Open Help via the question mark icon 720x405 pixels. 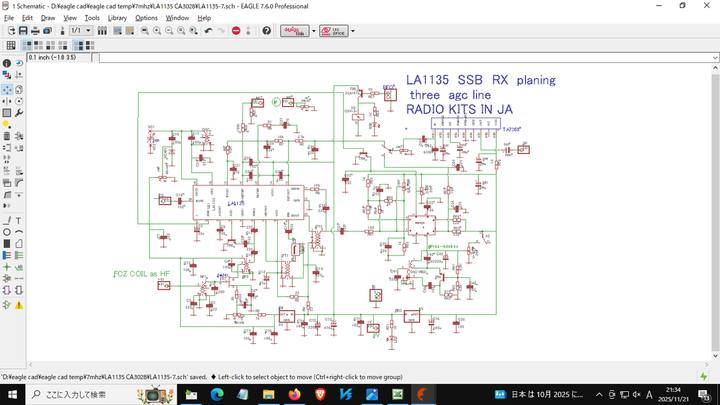point(267,31)
